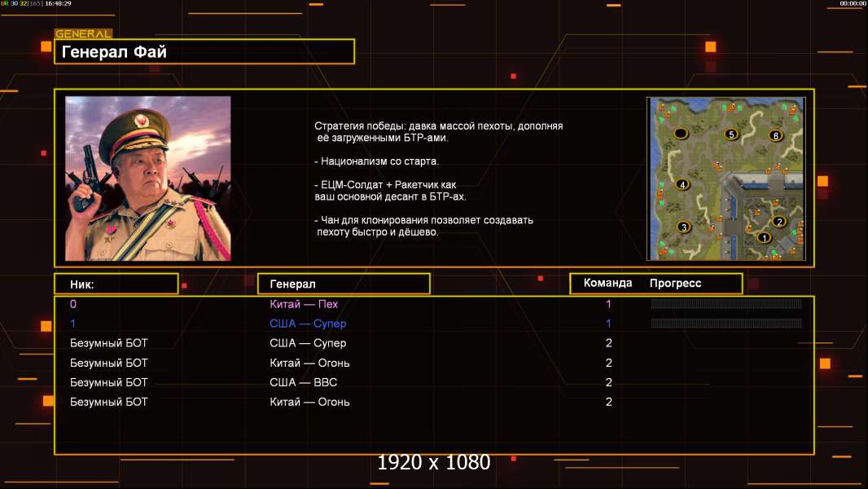Click start position marker 6 on minimap
The width and height of the screenshot is (868, 489).
coord(775,135)
